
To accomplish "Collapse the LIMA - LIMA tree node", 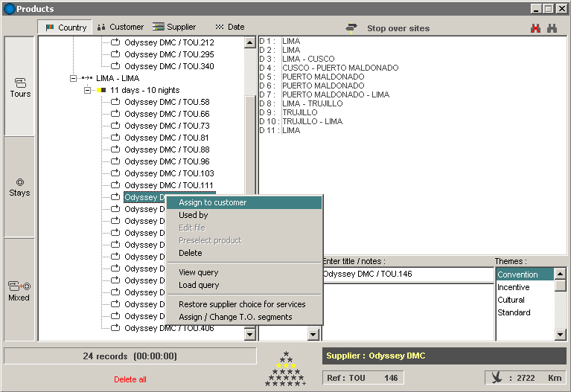I will pos(74,78).
